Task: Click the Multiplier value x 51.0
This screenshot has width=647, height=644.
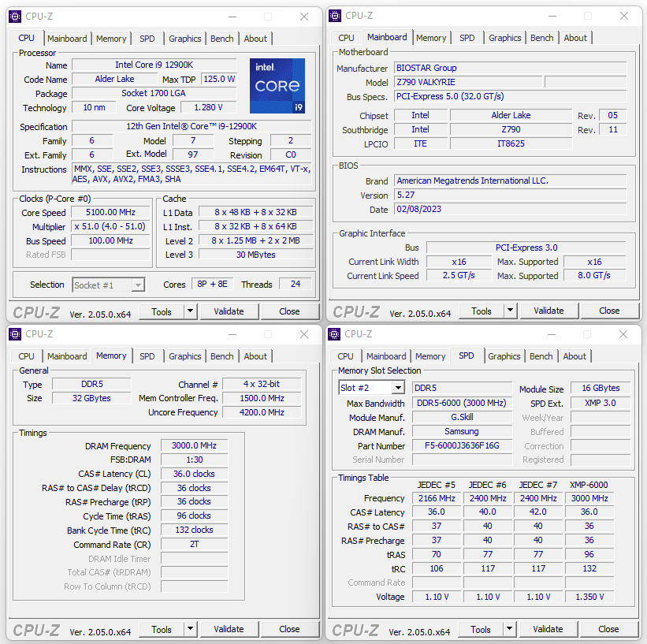Action: [110, 226]
